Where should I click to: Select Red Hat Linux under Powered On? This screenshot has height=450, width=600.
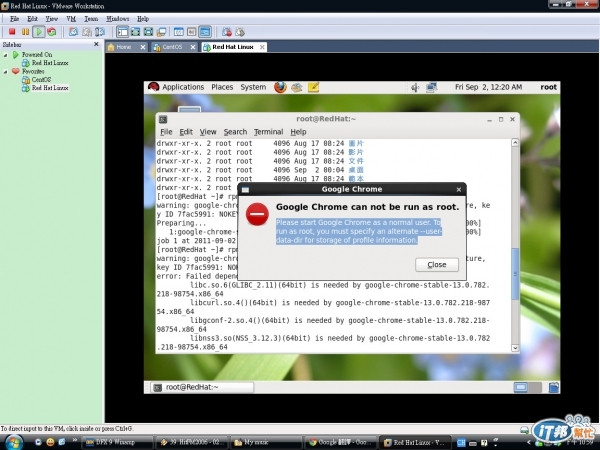coord(50,63)
